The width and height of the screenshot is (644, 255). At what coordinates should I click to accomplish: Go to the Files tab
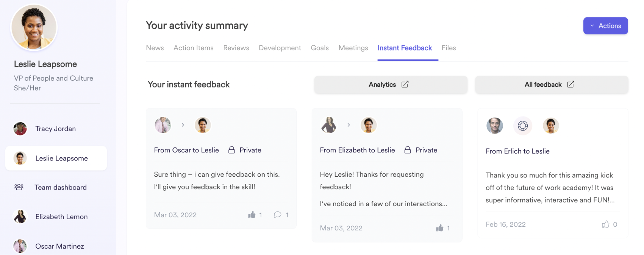[x=449, y=48]
